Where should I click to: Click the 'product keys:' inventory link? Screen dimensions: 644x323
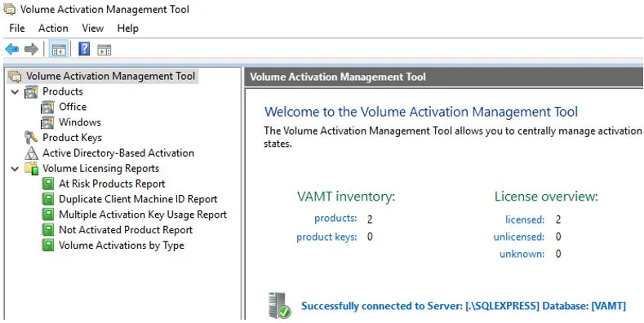pos(326,237)
